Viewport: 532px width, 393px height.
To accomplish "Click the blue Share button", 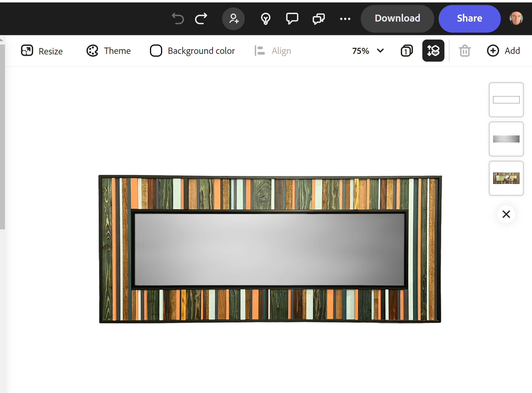I will click(x=469, y=19).
